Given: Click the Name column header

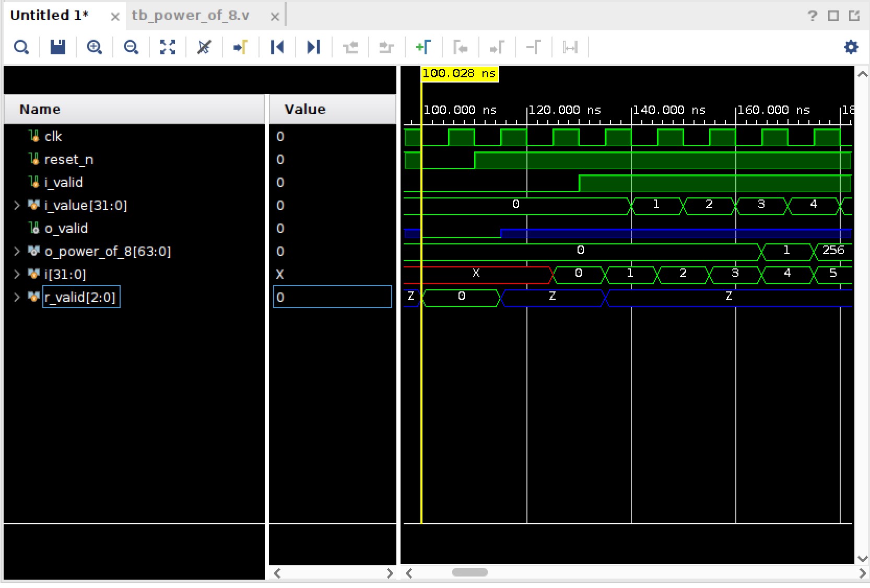Looking at the screenshot, I should coord(134,109).
